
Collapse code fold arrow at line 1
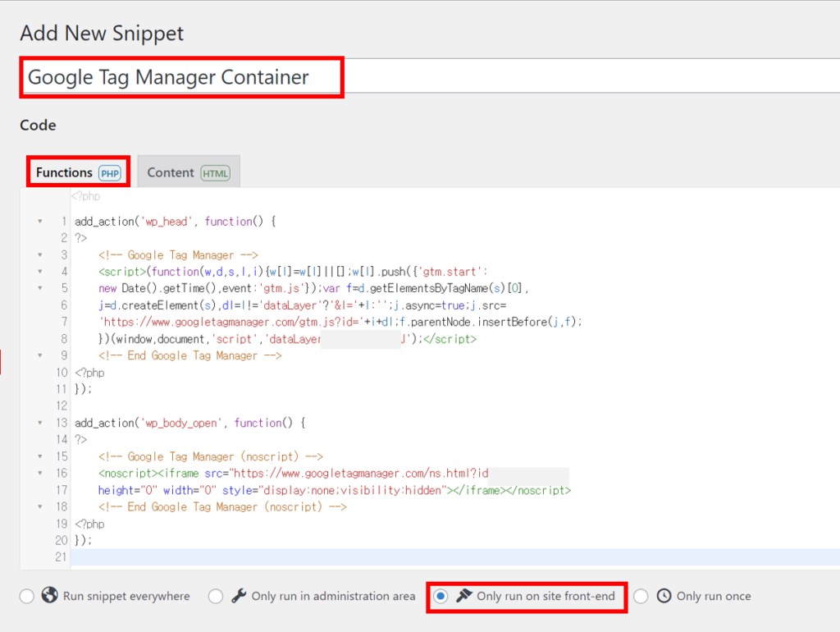[x=40, y=222]
